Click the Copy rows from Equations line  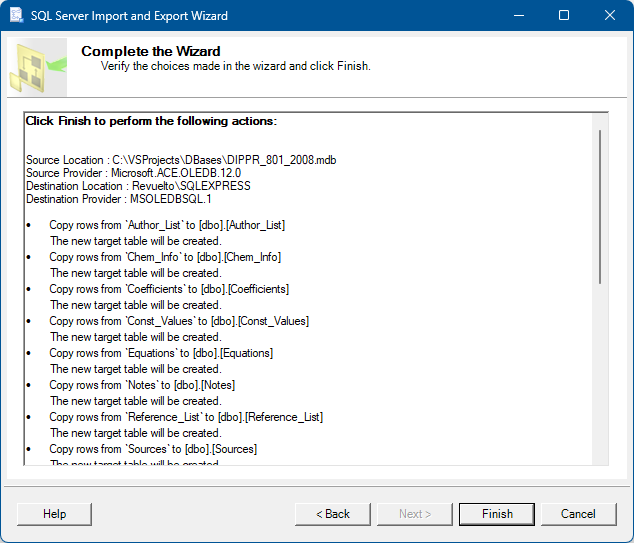(x=161, y=353)
